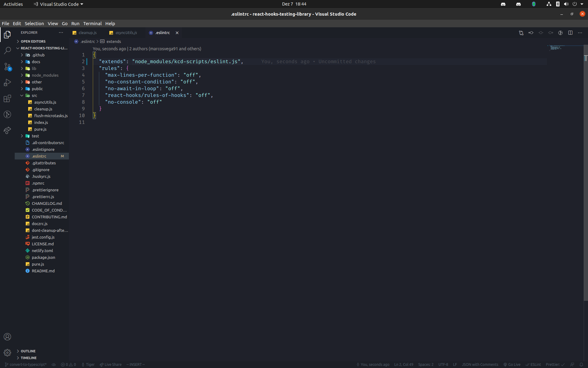Open notifications bell in status bar
Screen dimensions: 588x368
[x=581, y=365]
